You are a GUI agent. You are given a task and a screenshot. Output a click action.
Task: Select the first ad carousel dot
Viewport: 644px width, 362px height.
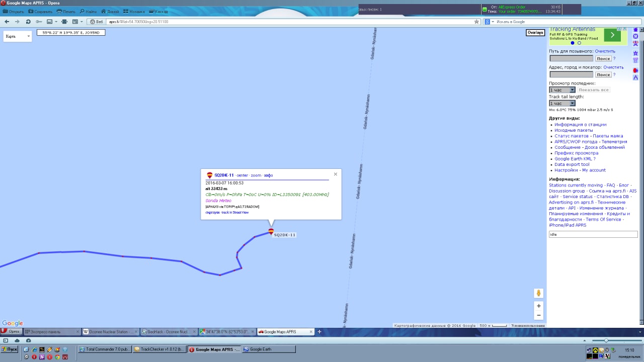click(x=573, y=43)
